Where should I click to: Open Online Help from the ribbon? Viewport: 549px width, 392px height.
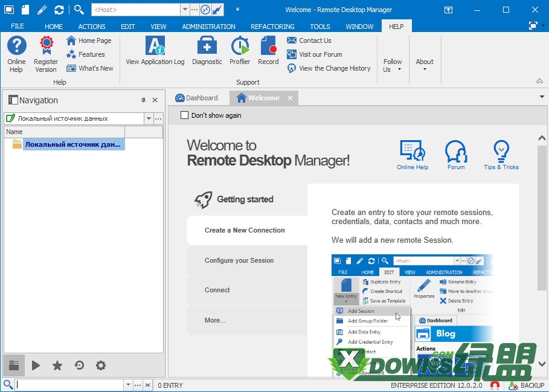[x=16, y=54]
